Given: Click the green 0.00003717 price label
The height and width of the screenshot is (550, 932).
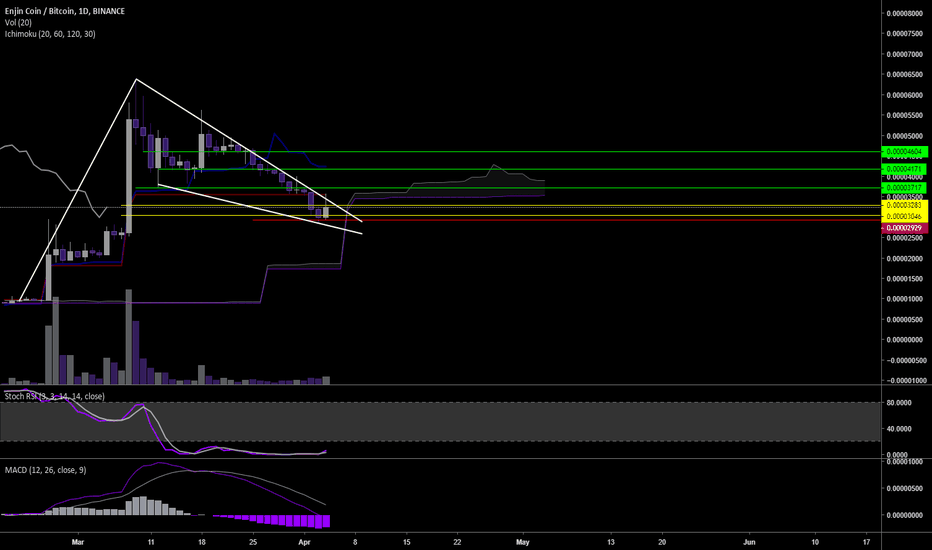Looking at the screenshot, I should 904,188.
